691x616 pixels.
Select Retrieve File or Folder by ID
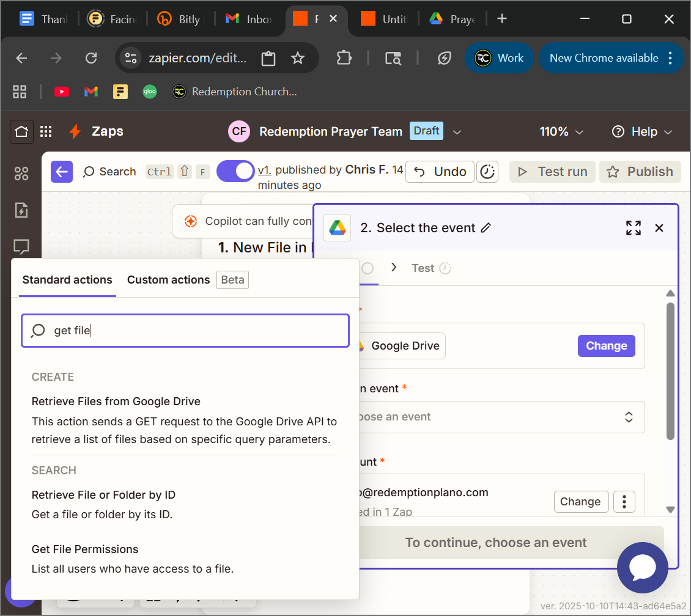[103, 495]
